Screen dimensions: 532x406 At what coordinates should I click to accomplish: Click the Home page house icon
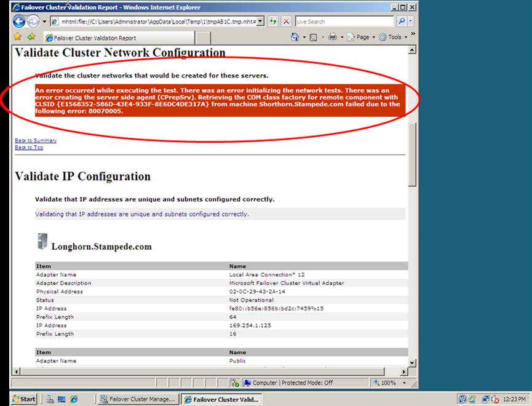[295, 37]
